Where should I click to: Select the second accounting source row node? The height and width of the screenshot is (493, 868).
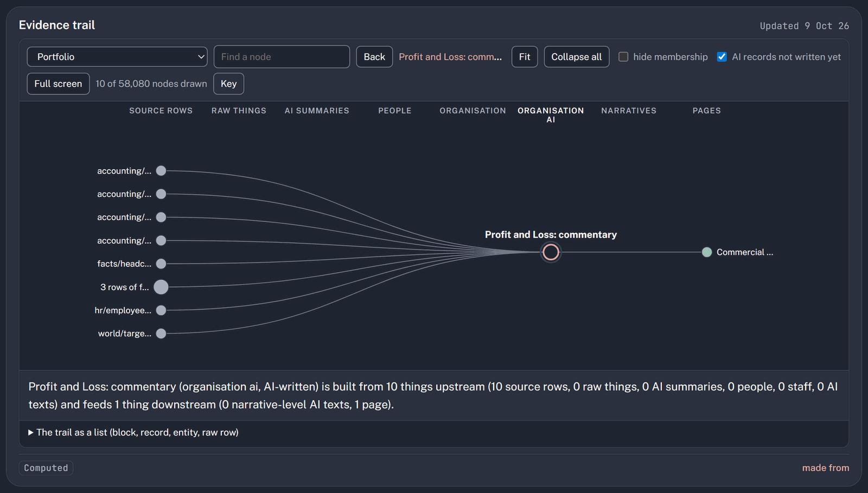tap(161, 194)
